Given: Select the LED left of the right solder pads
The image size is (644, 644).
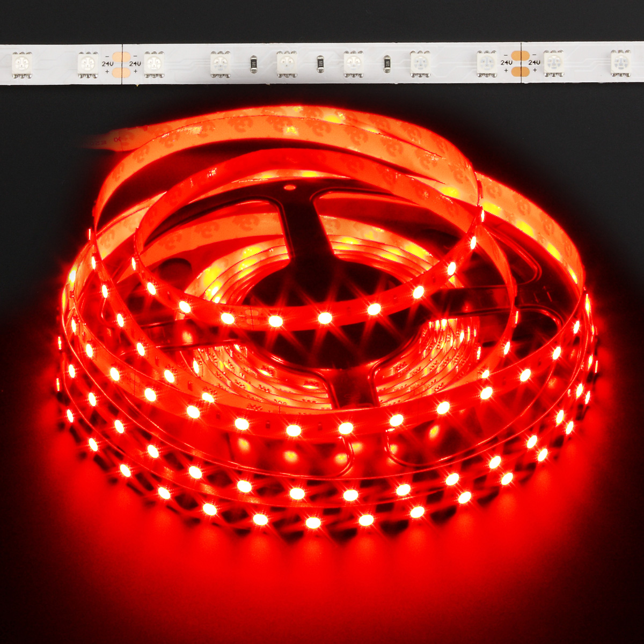Looking at the screenshot, I should pos(486,64).
